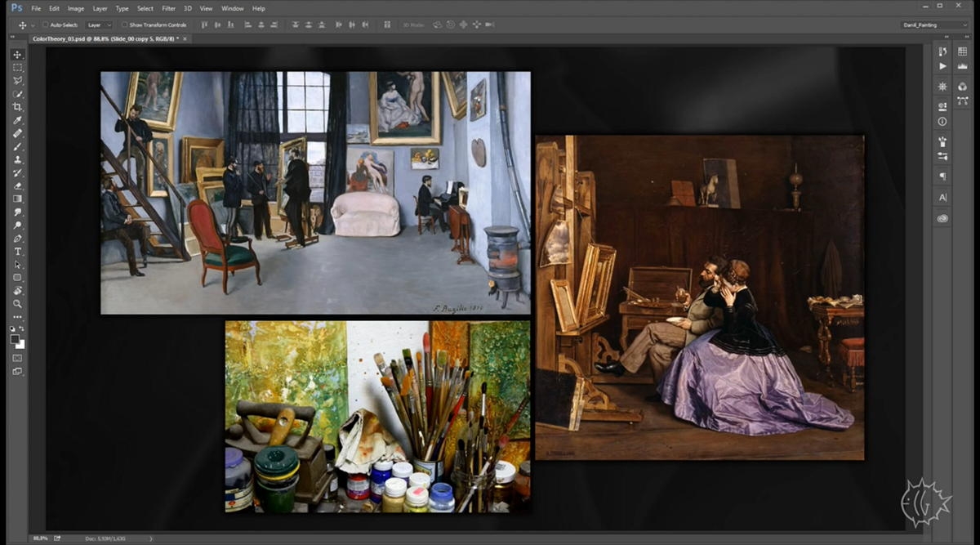Open the Auto-Select Layer dropdown
This screenshot has height=545, width=980.
coord(99,25)
